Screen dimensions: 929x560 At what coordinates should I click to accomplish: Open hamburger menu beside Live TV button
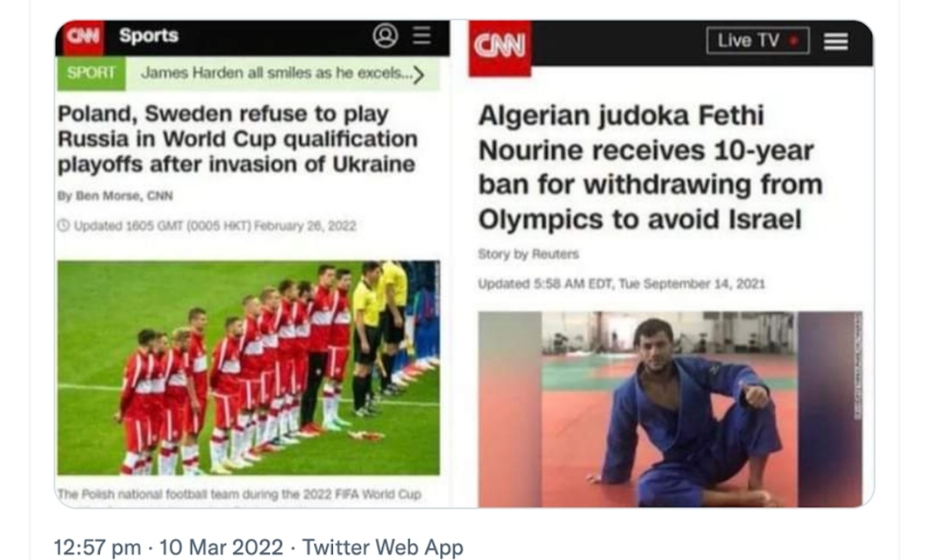click(835, 41)
